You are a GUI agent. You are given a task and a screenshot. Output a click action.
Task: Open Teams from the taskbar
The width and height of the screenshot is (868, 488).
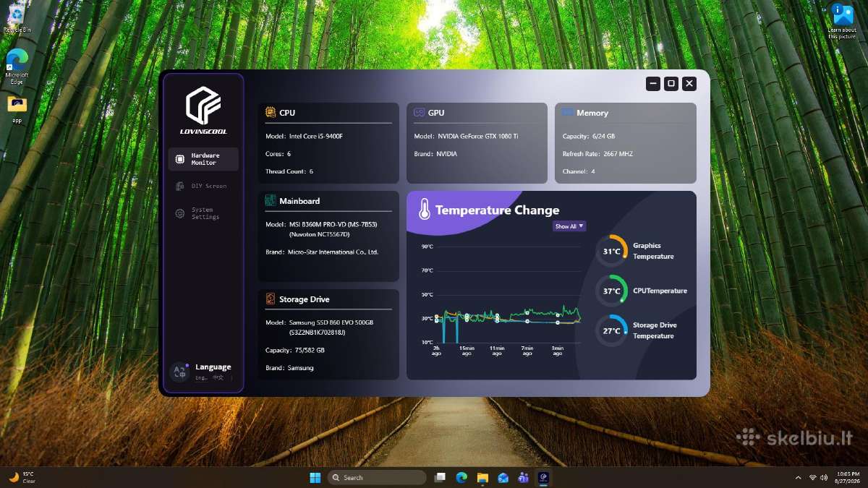[x=522, y=477]
